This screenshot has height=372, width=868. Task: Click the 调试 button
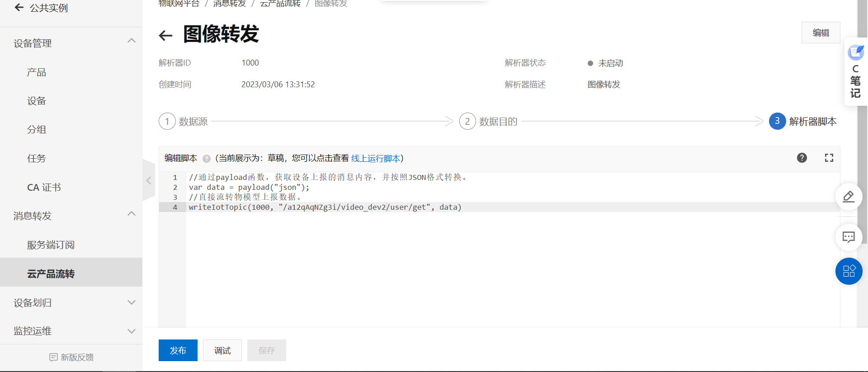222,350
